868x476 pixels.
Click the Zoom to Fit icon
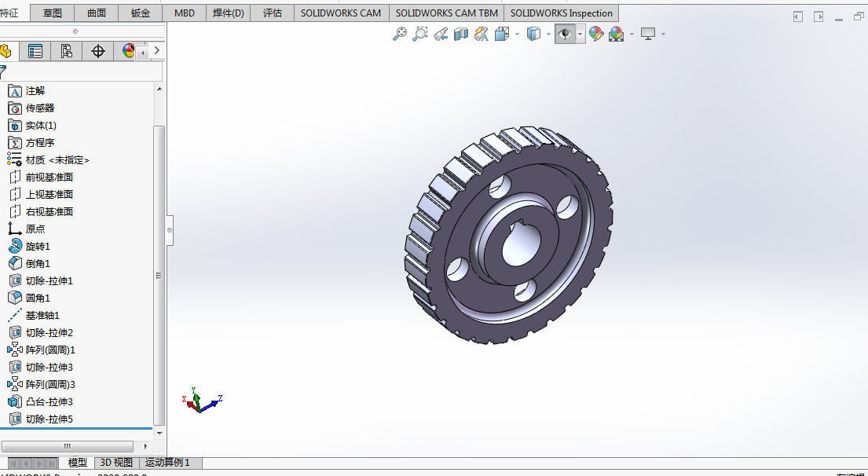(x=399, y=35)
